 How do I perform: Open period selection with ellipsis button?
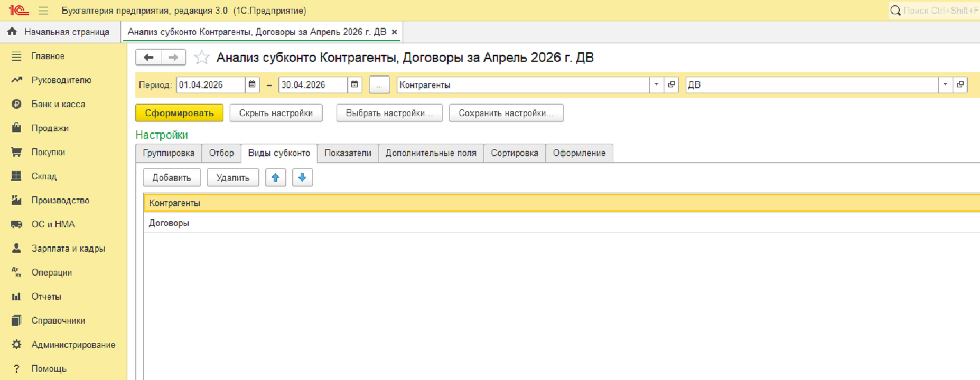tap(379, 84)
